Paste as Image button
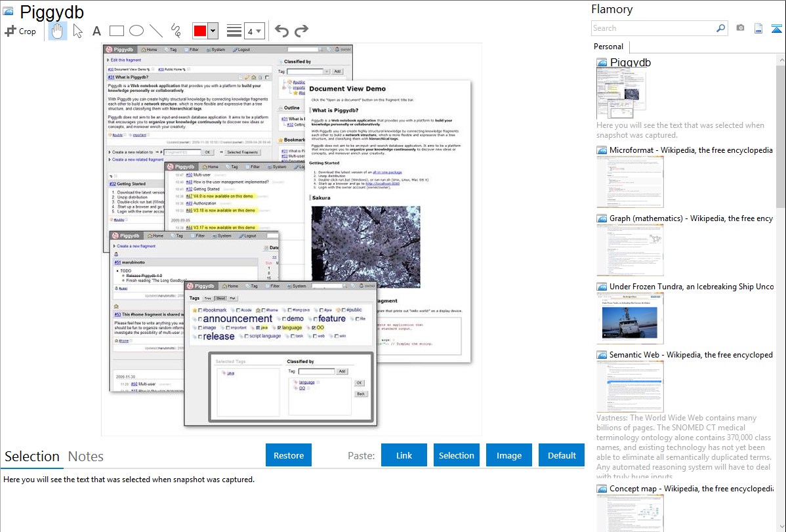The image size is (786, 532). [x=509, y=455]
